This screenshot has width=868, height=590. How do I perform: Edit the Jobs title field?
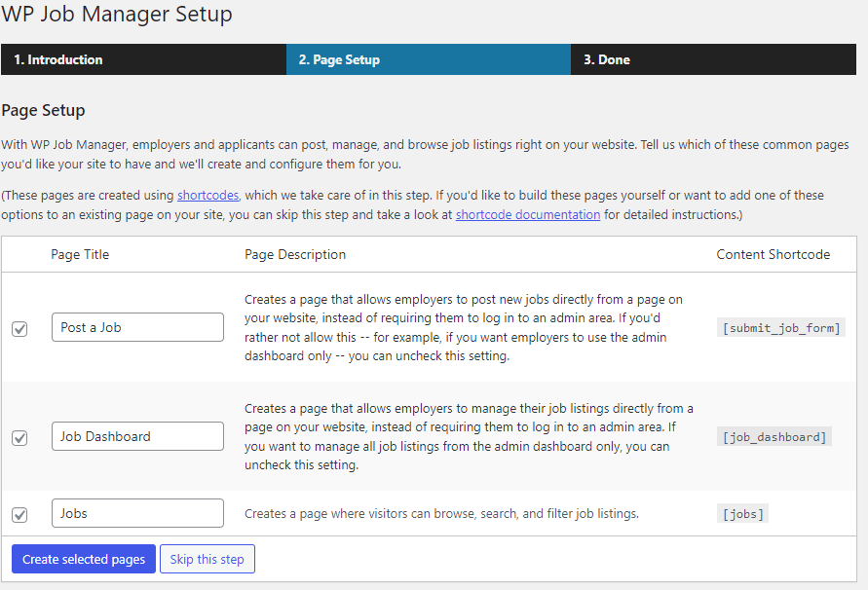point(137,513)
